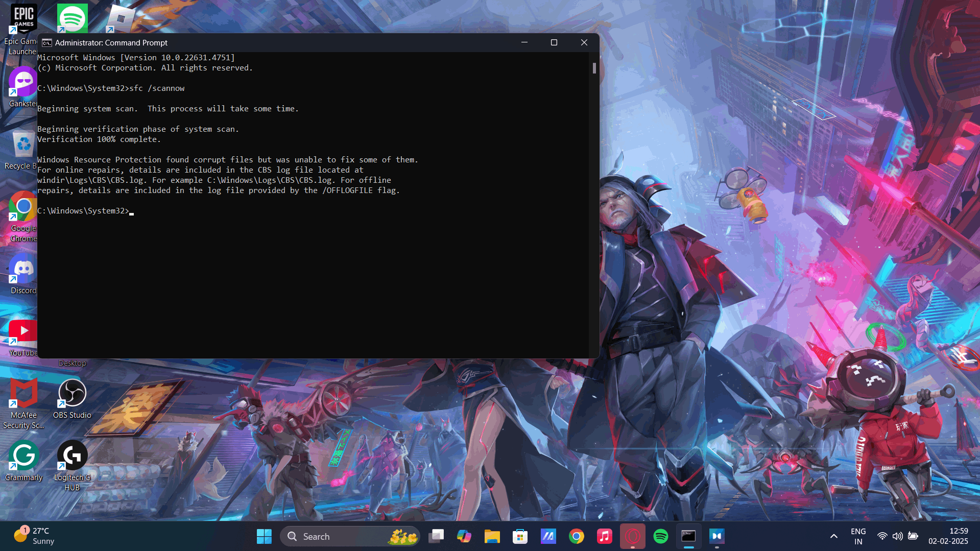Open OBS Studio desktop shortcut

(72, 398)
